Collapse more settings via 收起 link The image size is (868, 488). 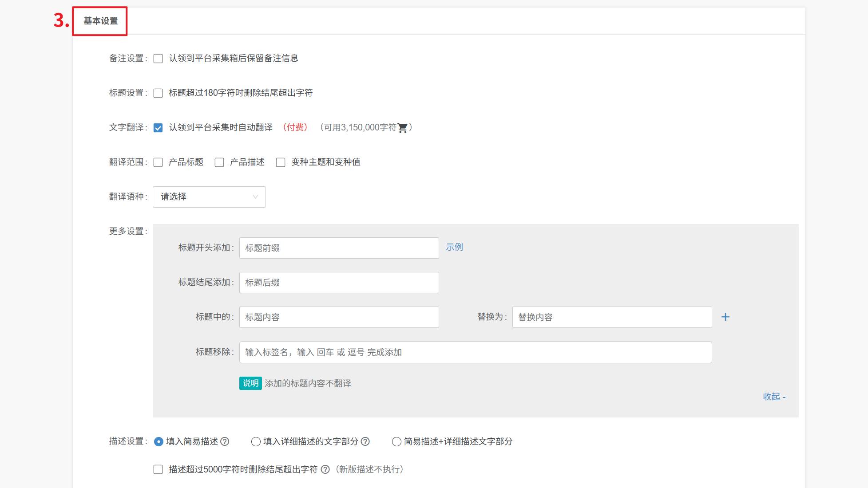(x=774, y=397)
